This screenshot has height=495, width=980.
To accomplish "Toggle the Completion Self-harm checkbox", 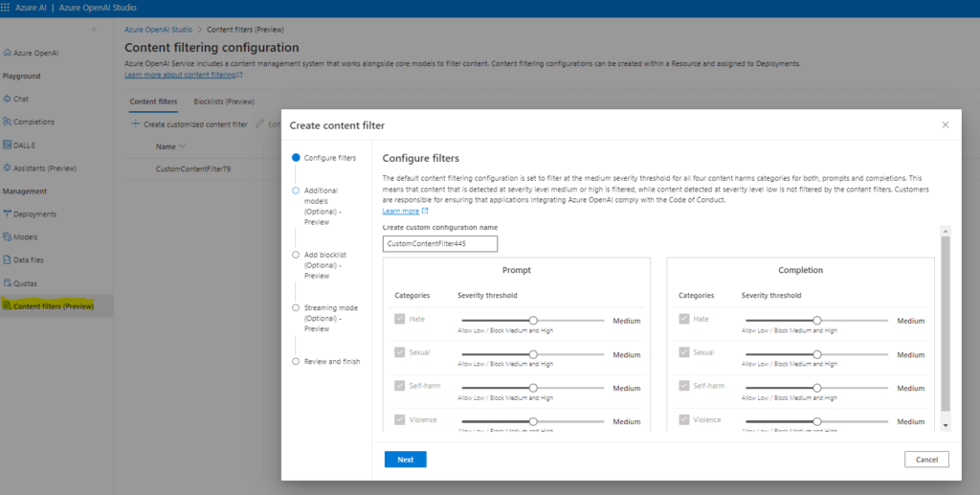I will (684, 387).
